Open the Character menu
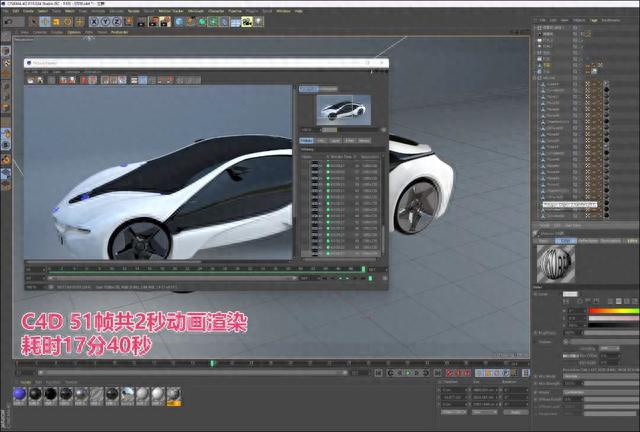The width and height of the screenshot is (640, 432). pyautogui.click(x=216, y=11)
